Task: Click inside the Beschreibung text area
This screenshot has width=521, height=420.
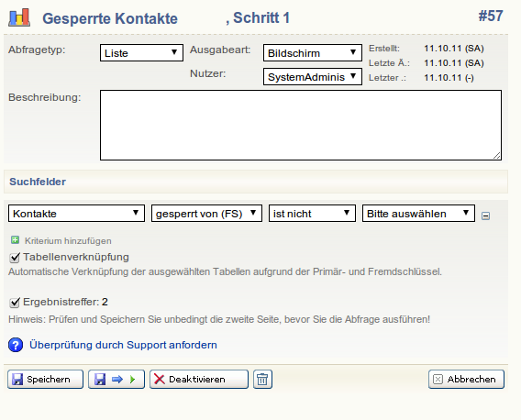Action: tap(301, 125)
